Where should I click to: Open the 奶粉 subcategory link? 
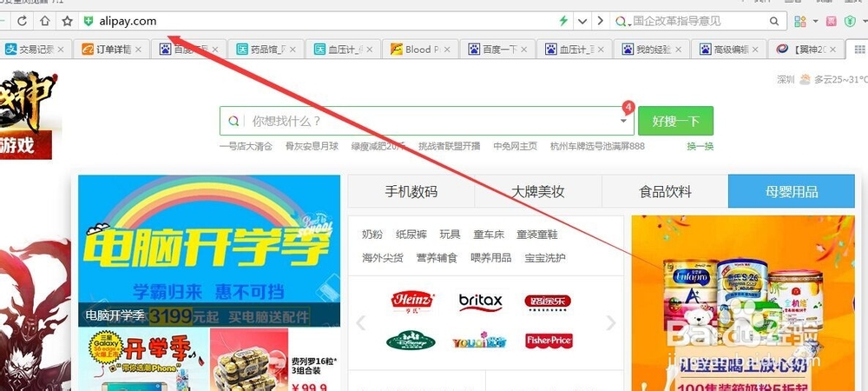pos(372,235)
